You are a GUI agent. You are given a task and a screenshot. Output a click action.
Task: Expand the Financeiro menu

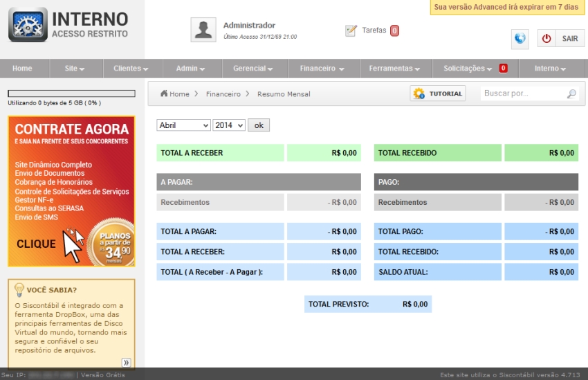point(322,69)
